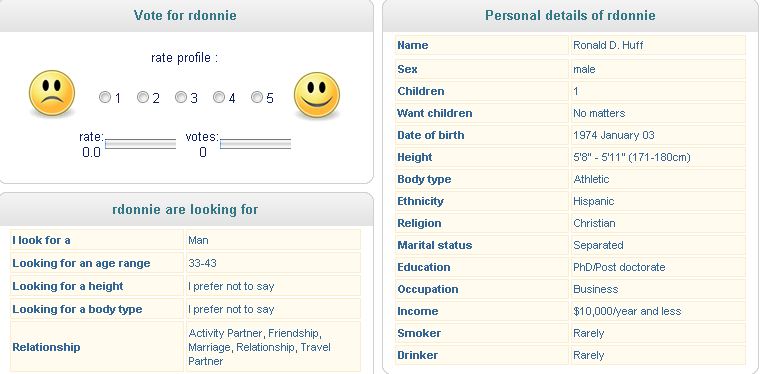Click marital status value 'Separated'

(x=598, y=245)
